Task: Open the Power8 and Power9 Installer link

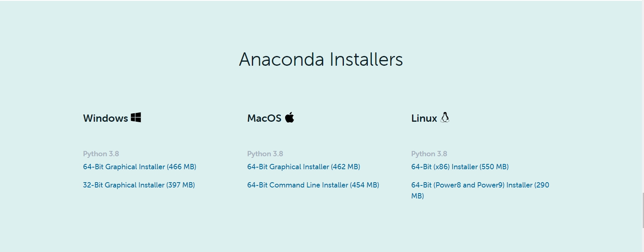Action: pos(480,190)
